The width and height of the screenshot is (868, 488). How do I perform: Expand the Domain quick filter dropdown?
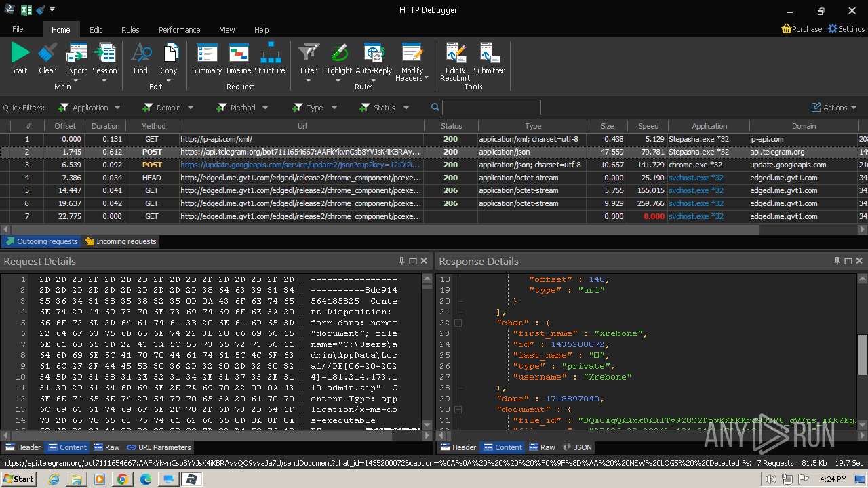tap(191, 108)
